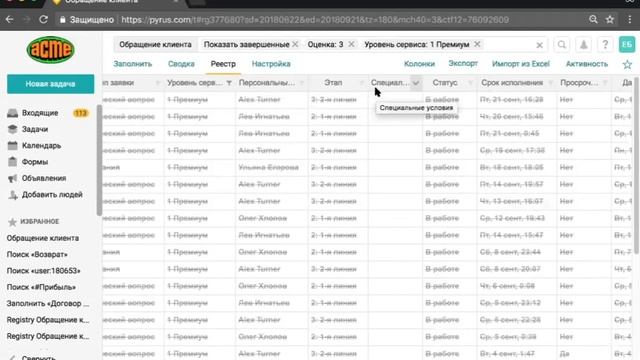Click the browser address bar URL
The width and height of the screenshot is (640, 360).
[315, 20]
